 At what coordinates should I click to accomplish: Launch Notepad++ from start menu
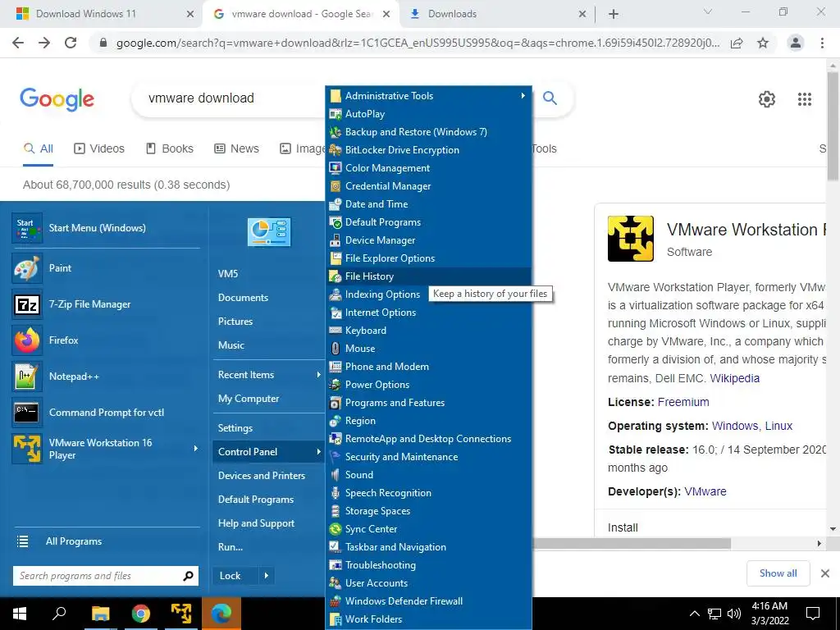pyautogui.click(x=106, y=376)
